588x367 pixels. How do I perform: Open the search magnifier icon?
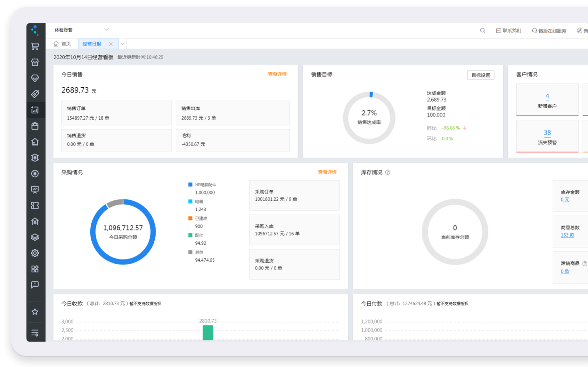[x=482, y=31]
